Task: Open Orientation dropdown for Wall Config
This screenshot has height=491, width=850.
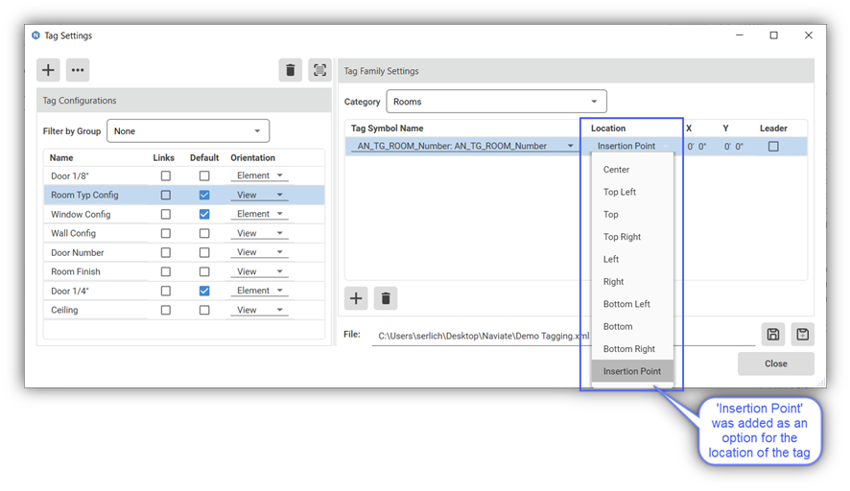Action: click(x=259, y=233)
